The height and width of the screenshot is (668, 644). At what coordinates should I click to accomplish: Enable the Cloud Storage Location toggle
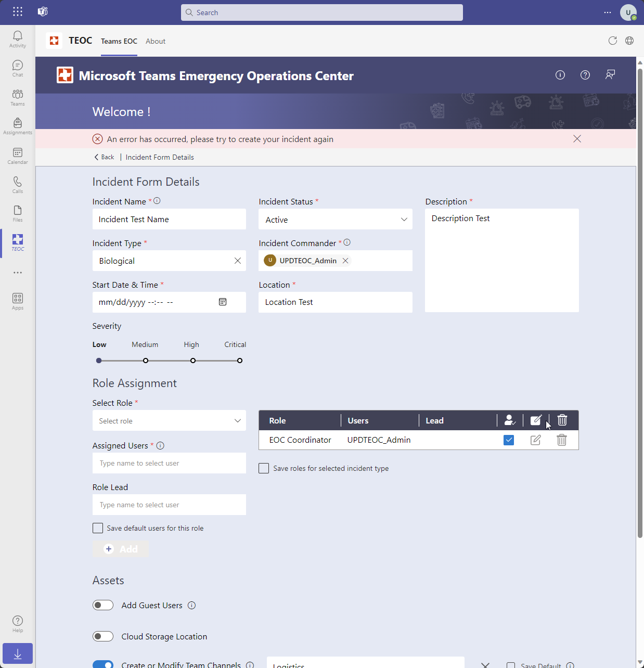coord(102,636)
